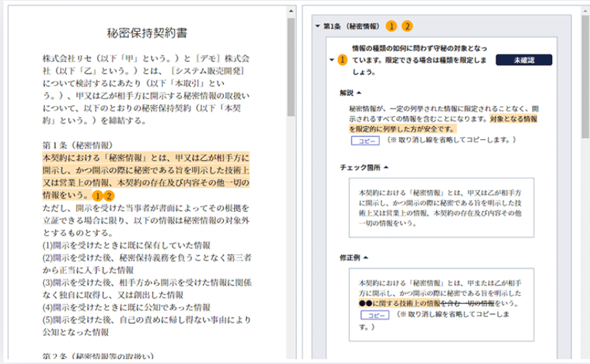Click the 秘密保持契約書 document title

tap(147, 32)
